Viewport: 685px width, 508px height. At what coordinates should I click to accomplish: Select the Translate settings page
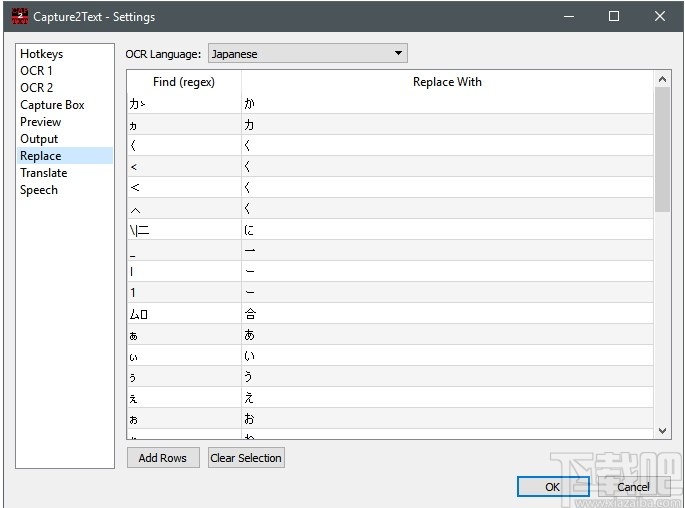coord(44,173)
